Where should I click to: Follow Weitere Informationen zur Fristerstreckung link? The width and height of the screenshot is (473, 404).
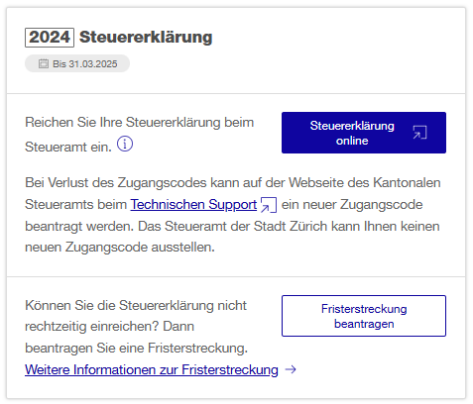coord(152,369)
